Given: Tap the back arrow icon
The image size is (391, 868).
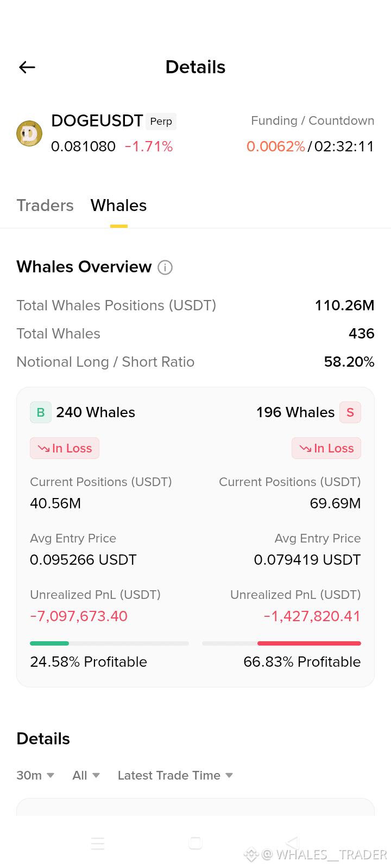Looking at the screenshot, I should click(x=27, y=67).
